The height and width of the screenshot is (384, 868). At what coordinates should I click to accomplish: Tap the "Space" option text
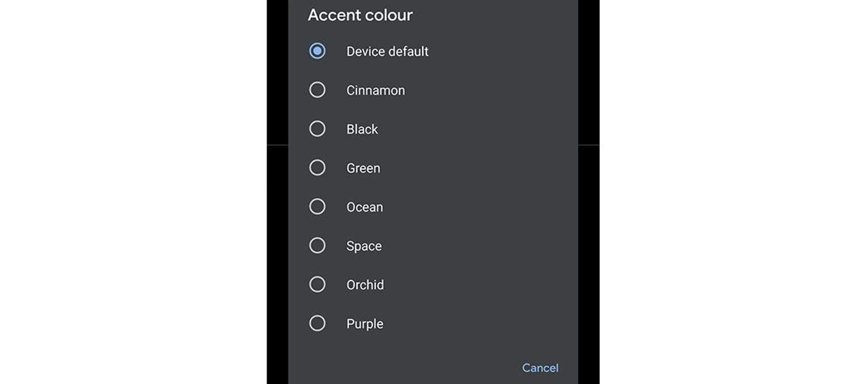364,246
